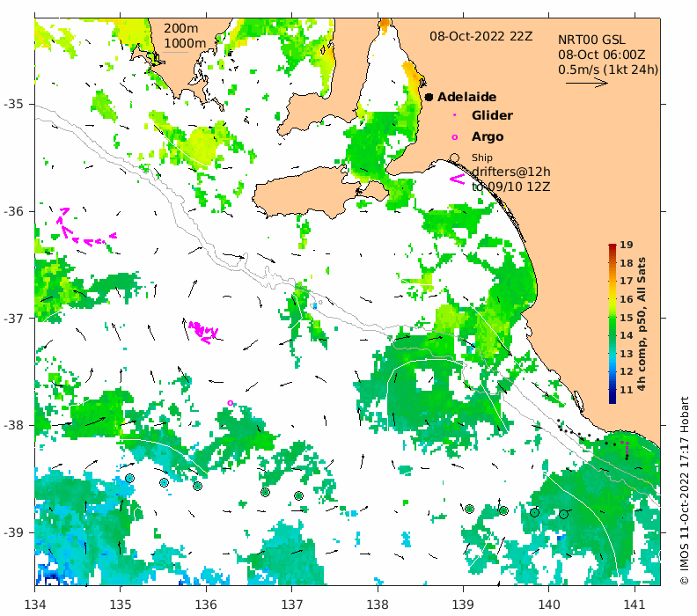The height and width of the screenshot is (616, 697).
Task: Click the 19 colorbar tick label
Action: click(627, 245)
